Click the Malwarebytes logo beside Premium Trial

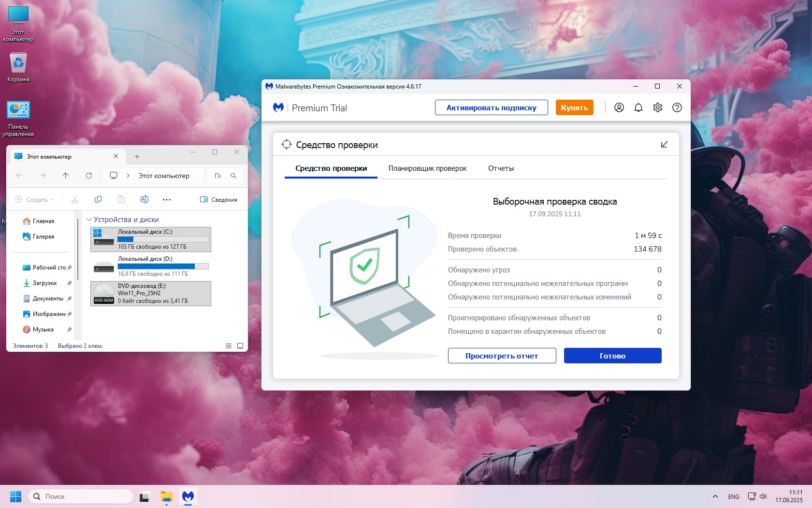coord(278,107)
